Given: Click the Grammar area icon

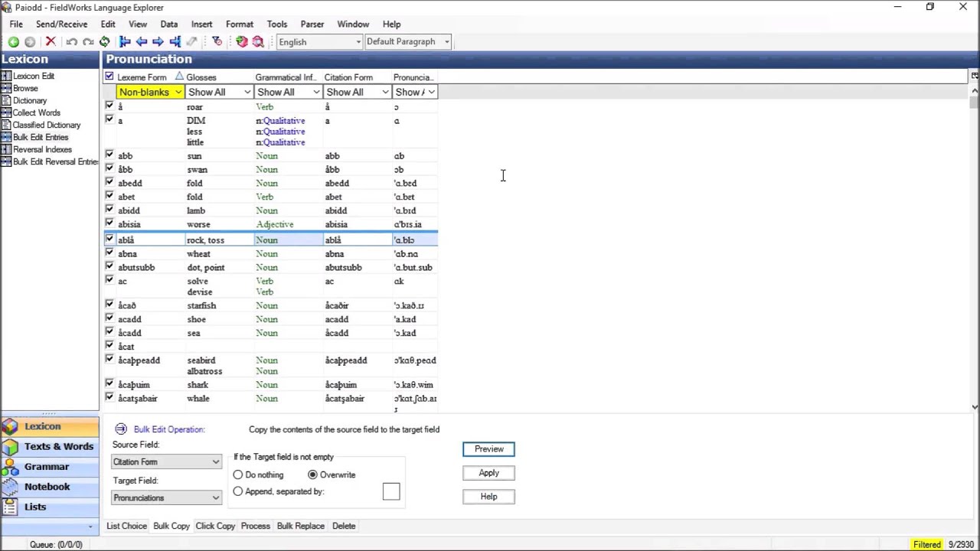Looking at the screenshot, I should [11, 467].
